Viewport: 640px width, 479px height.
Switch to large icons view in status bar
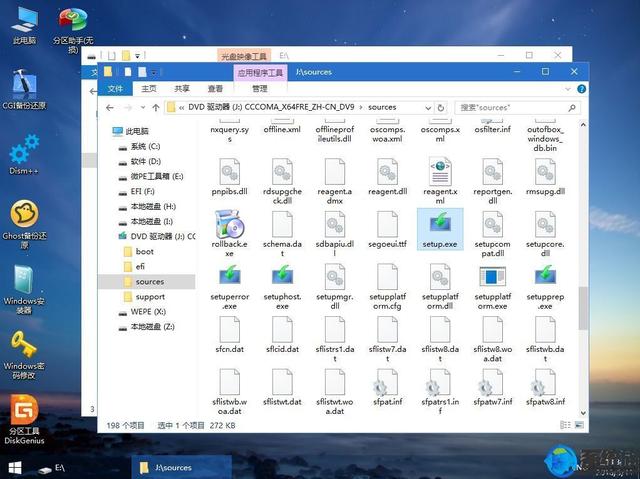[x=579, y=425]
